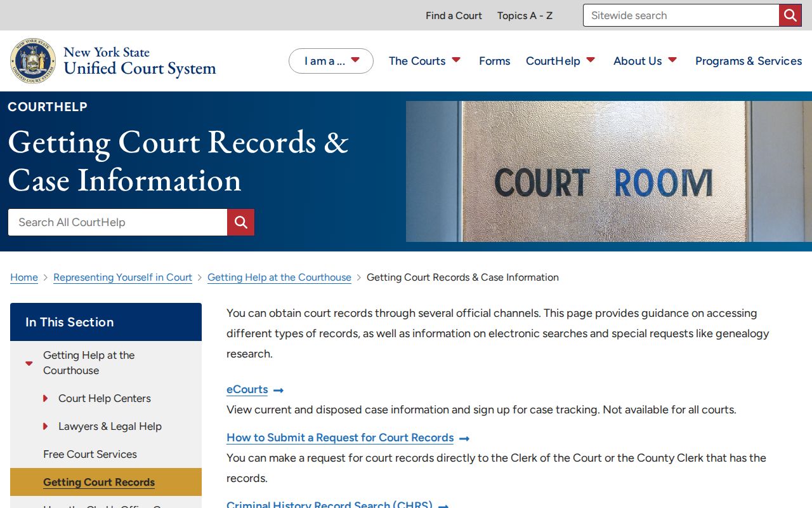Click the arrow icon beside eCourts
Screen dimensions: 812x508
pyautogui.click(x=278, y=390)
